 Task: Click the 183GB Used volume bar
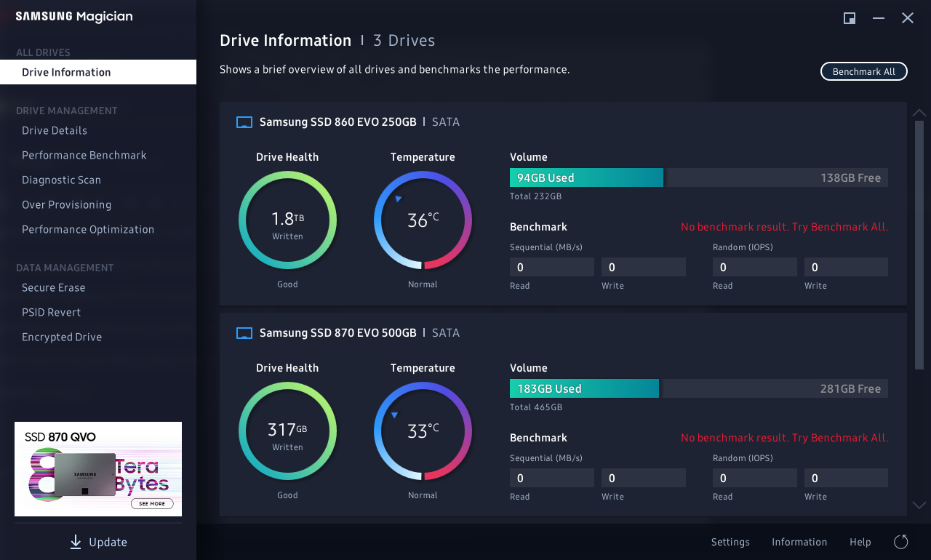[x=584, y=388]
